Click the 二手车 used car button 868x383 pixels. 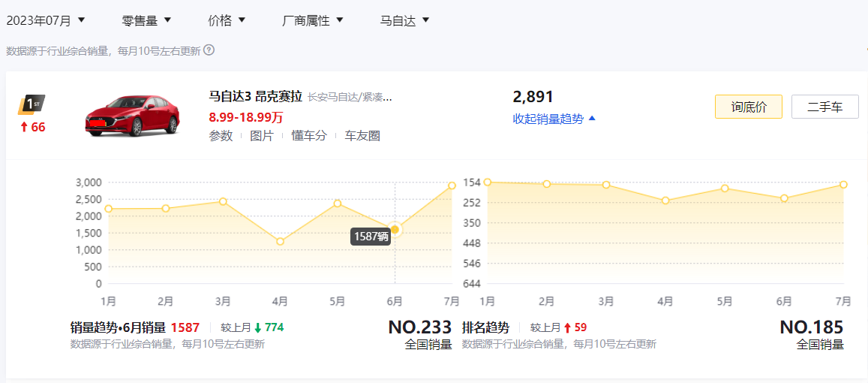(x=824, y=107)
